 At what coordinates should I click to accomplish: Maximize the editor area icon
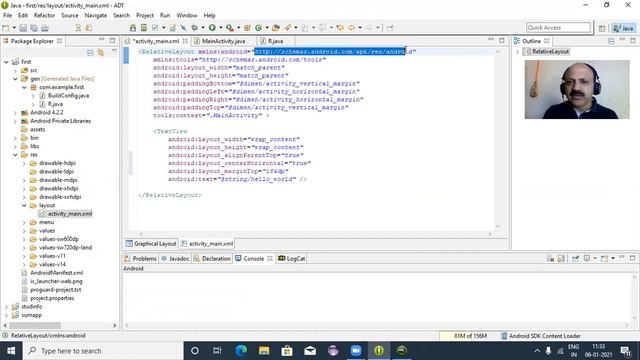pyautogui.click(x=502, y=40)
